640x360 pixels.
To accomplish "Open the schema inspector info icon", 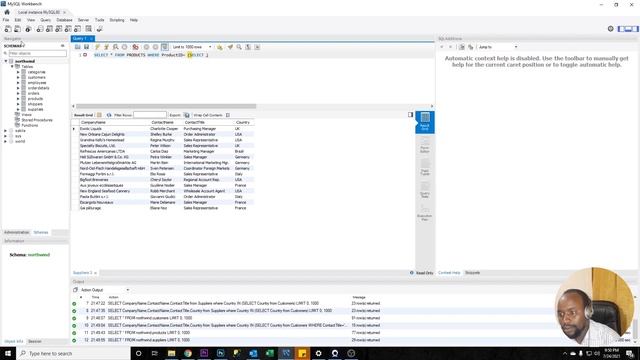I will [x=28, y=29].
